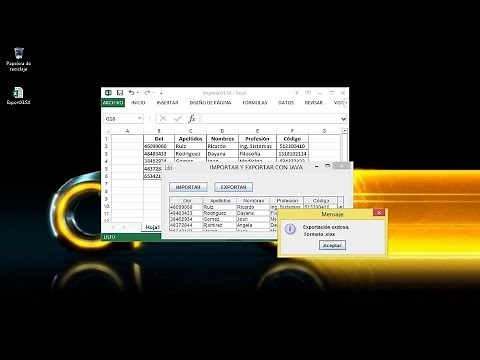The width and height of the screenshot is (480, 360).
Task: Click the information icon in Mensaje dialog
Action: coord(290,229)
